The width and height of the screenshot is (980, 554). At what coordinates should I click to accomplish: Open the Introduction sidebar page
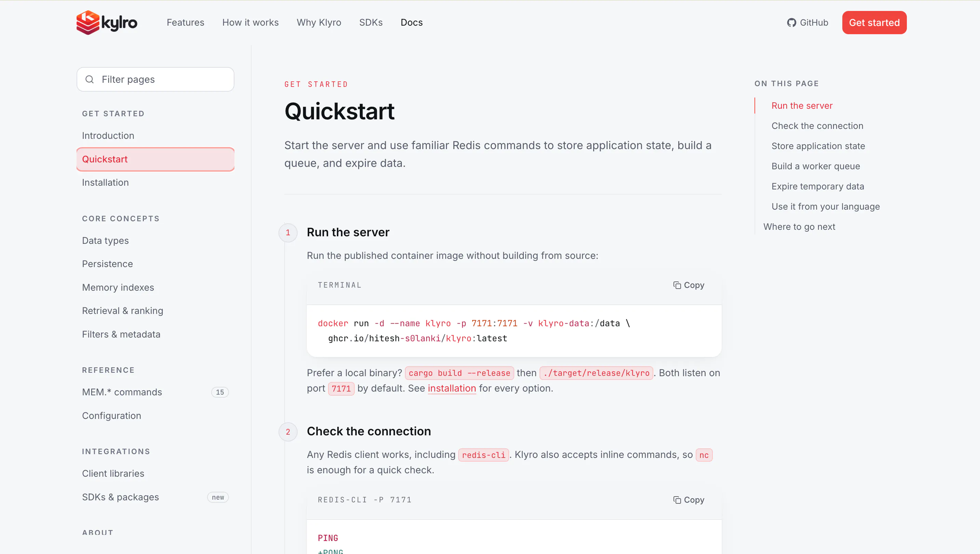[x=155, y=135]
